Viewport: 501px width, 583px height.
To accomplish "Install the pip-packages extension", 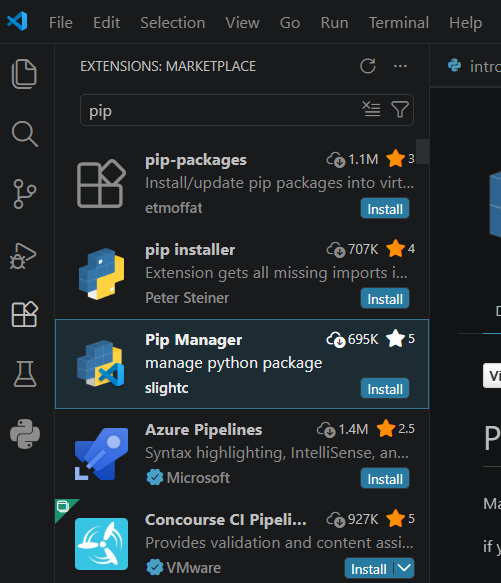I will (385, 209).
